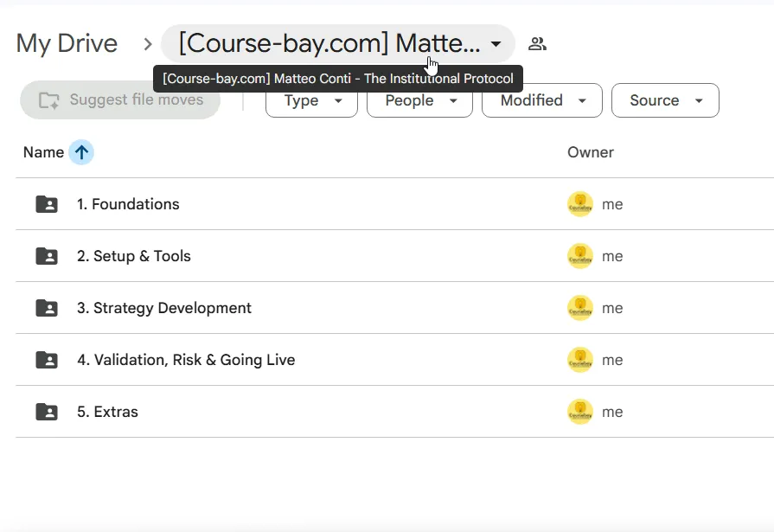Click the owner avatar in the 2. Setup & Tools row
This screenshot has height=532, width=774.
[x=580, y=256]
